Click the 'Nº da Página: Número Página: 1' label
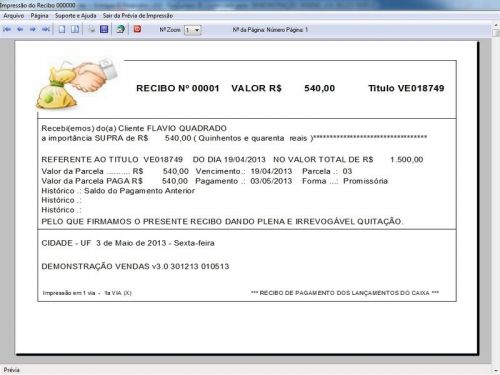 [x=270, y=30]
